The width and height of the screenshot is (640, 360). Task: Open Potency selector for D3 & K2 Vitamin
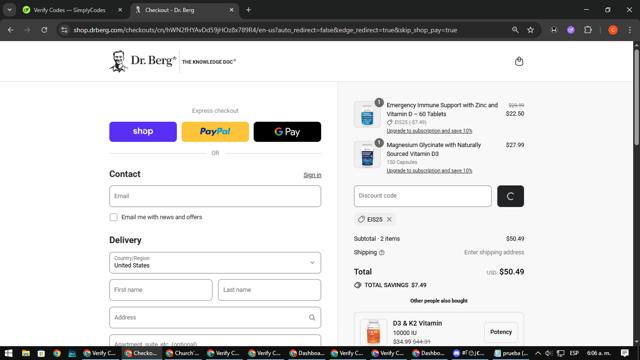tap(501, 332)
